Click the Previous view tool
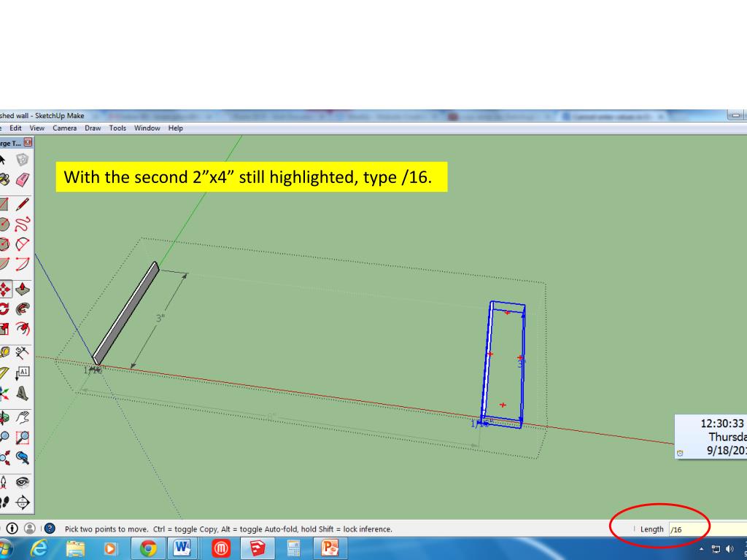Viewport: 747px width, 560px height. pyautogui.click(x=22, y=458)
